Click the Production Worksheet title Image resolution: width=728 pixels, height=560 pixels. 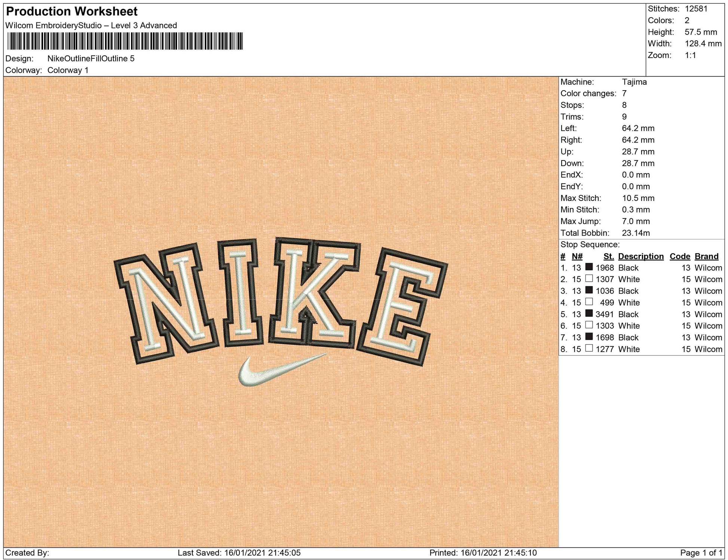(72, 12)
